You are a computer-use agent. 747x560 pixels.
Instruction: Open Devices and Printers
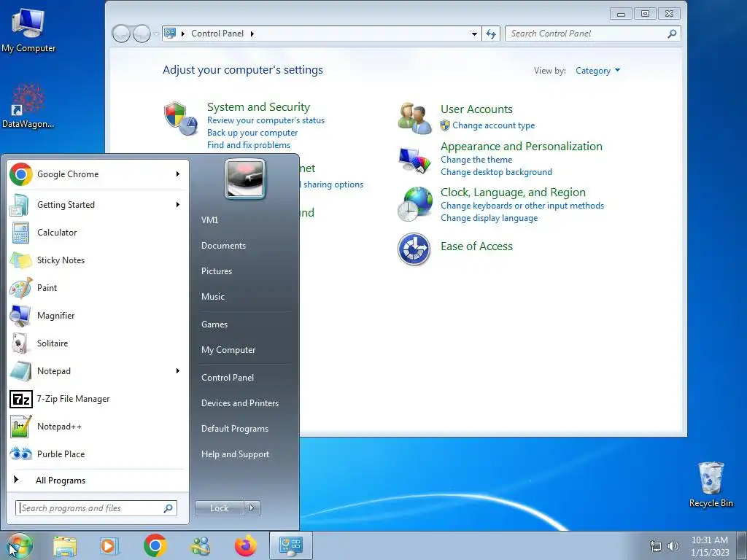[240, 402]
